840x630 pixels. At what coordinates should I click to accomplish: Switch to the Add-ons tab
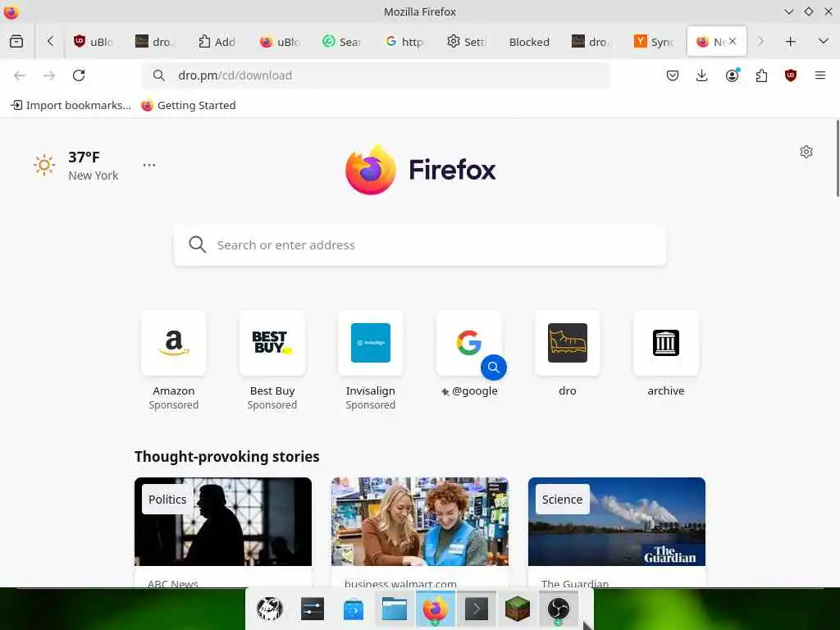click(x=217, y=41)
